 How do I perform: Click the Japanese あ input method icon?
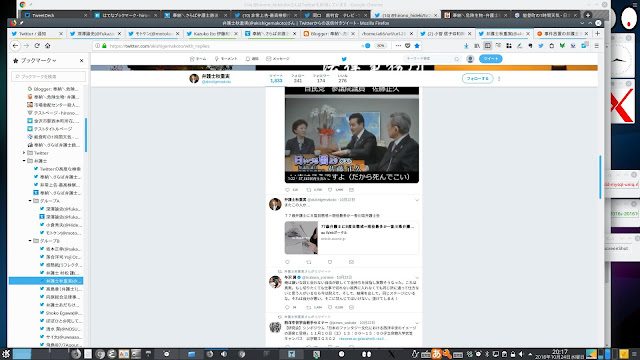pos(436,354)
